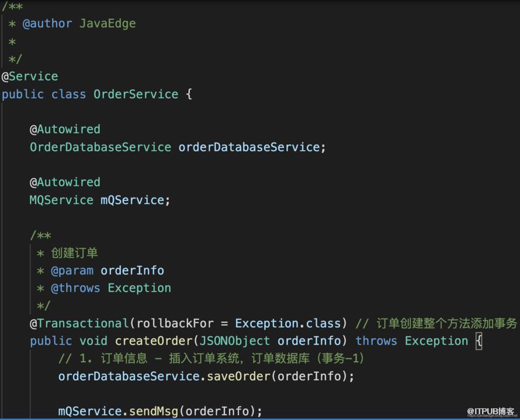Click the first @Autowired annotation
Screen dimensions: 520x420
pos(65,129)
